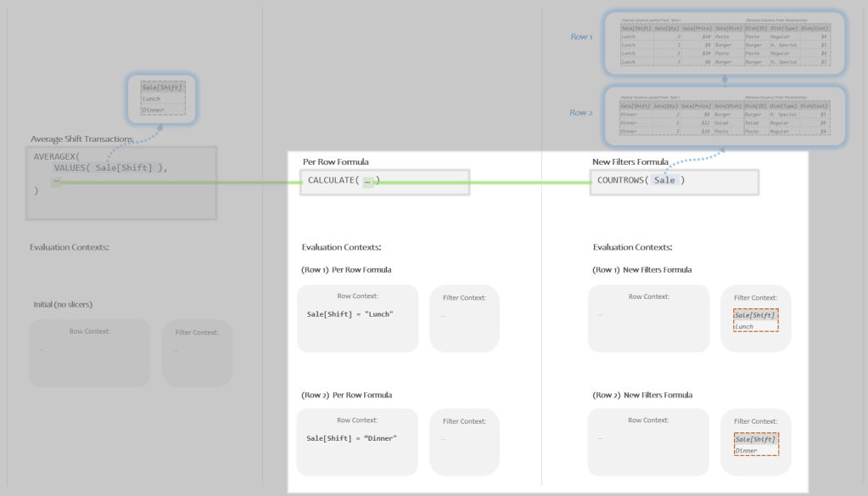Click the Sale[Shift] Lunch/Dinner values table
Screen dimensions: 868x496
(162, 99)
